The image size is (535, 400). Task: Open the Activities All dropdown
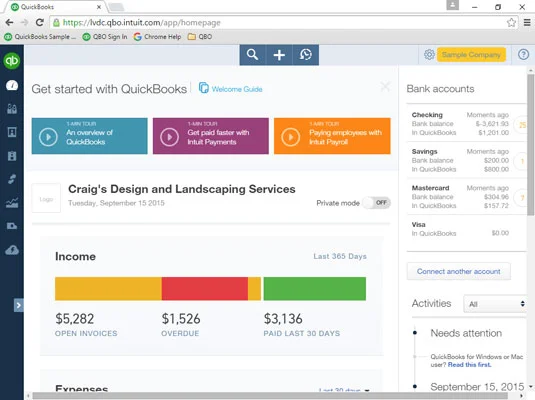pyautogui.click(x=495, y=304)
